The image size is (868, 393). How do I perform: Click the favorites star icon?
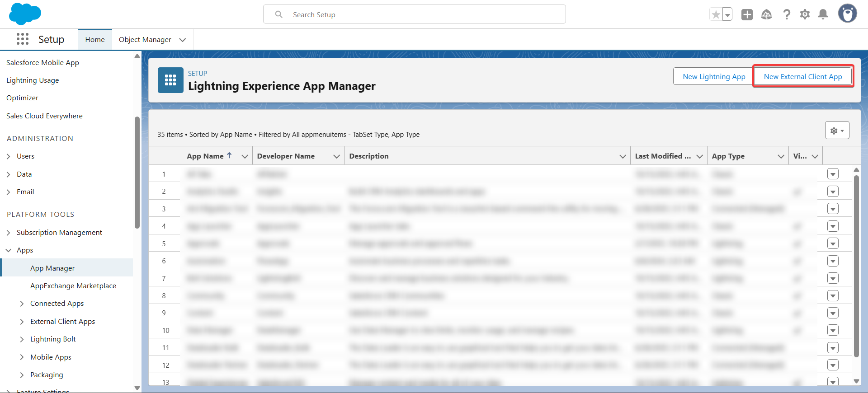pyautogui.click(x=716, y=15)
